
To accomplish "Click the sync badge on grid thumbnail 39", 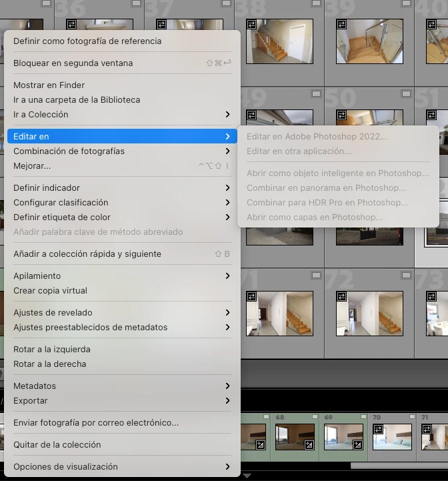I will tap(341, 25).
